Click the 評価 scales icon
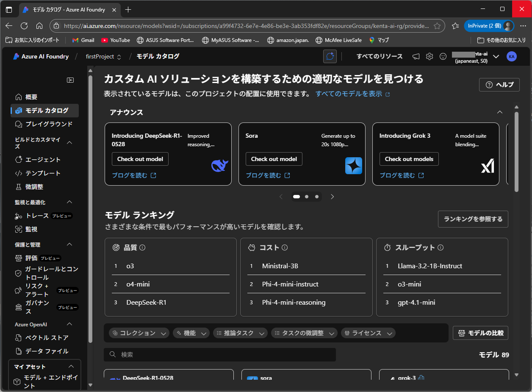Viewport: 532px width, 392px height. (x=19, y=258)
